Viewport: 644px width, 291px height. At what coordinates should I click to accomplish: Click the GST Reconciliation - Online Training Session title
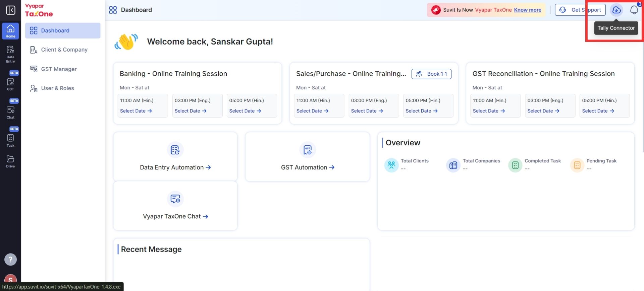coord(543,74)
